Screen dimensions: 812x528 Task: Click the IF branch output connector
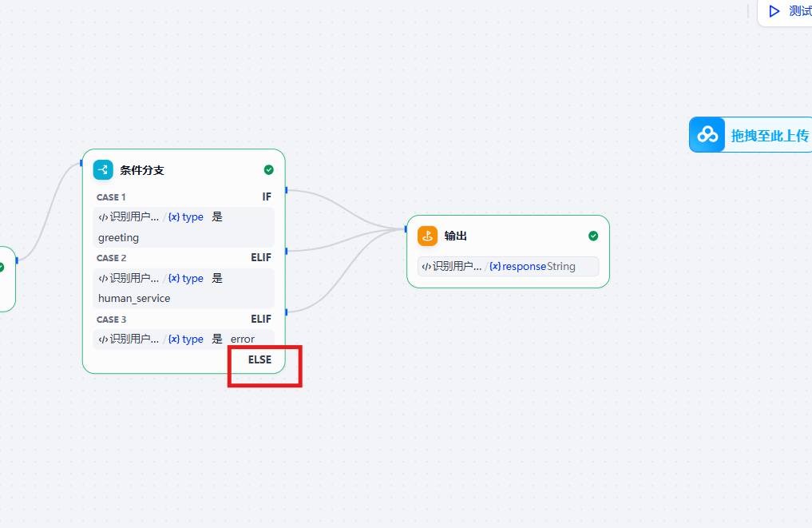pos(287,190)
